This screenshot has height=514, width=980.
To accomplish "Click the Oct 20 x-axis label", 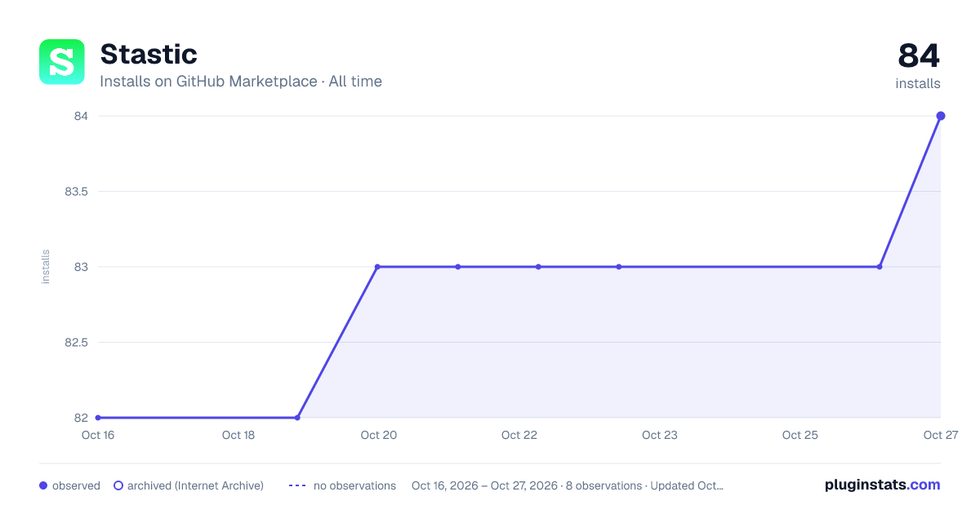I will pyautogui.click(x=379, y=435).
